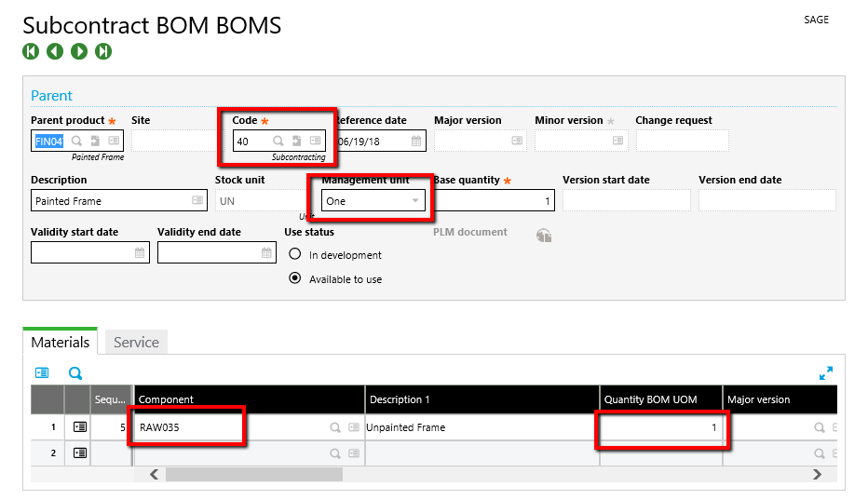The image size is (868, 500).
Task: Go to the next record arrow icon
Action: click(79, 51)
